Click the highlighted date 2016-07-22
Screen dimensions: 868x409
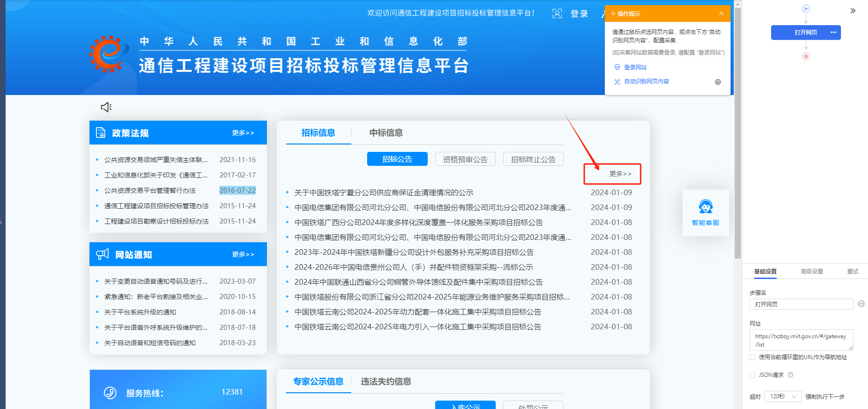click(x=238, y=190)
